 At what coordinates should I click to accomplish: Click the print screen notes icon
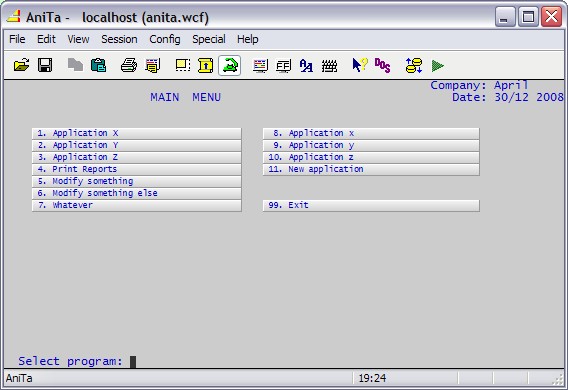(x=153, y=66)
